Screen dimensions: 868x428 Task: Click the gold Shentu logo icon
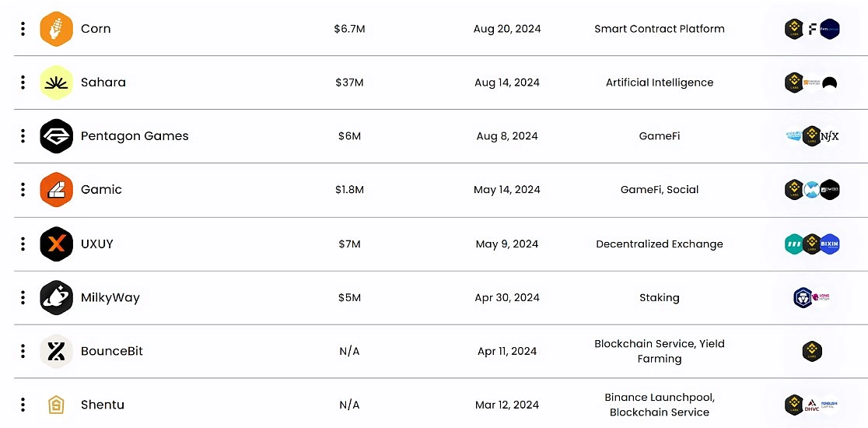(57, 405)
